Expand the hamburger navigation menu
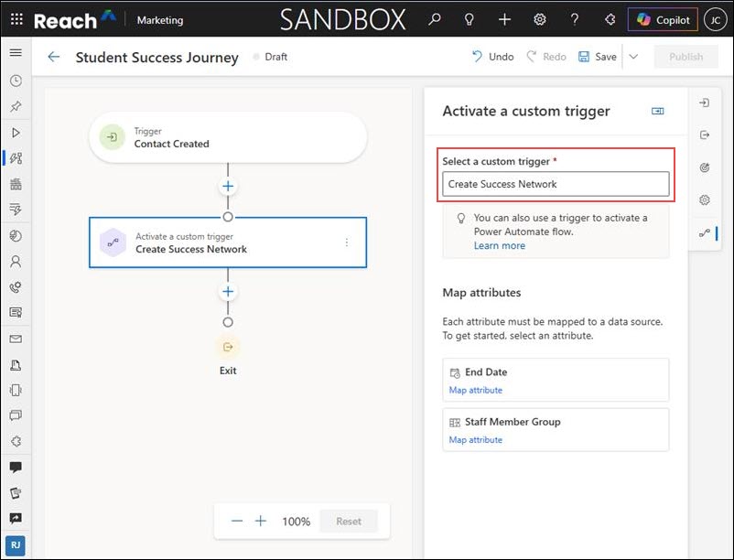The height and width of the screenshot is (560, 734). pyautogui.click(x=16, y=53)
